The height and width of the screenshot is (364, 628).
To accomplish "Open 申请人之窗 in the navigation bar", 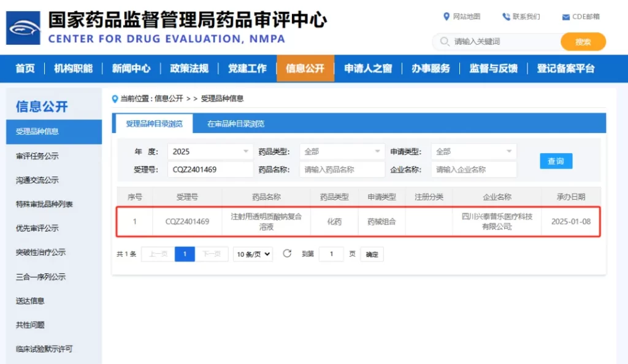I will coord(368,69).
